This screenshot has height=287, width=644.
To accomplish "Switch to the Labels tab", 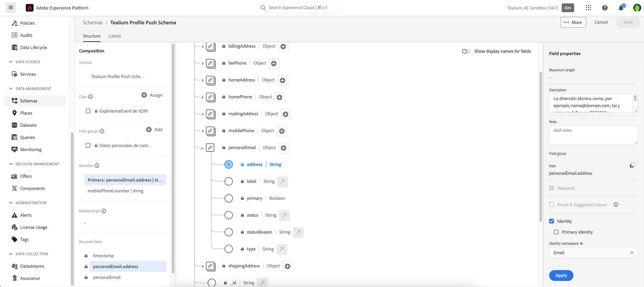I will click(115, 36).
